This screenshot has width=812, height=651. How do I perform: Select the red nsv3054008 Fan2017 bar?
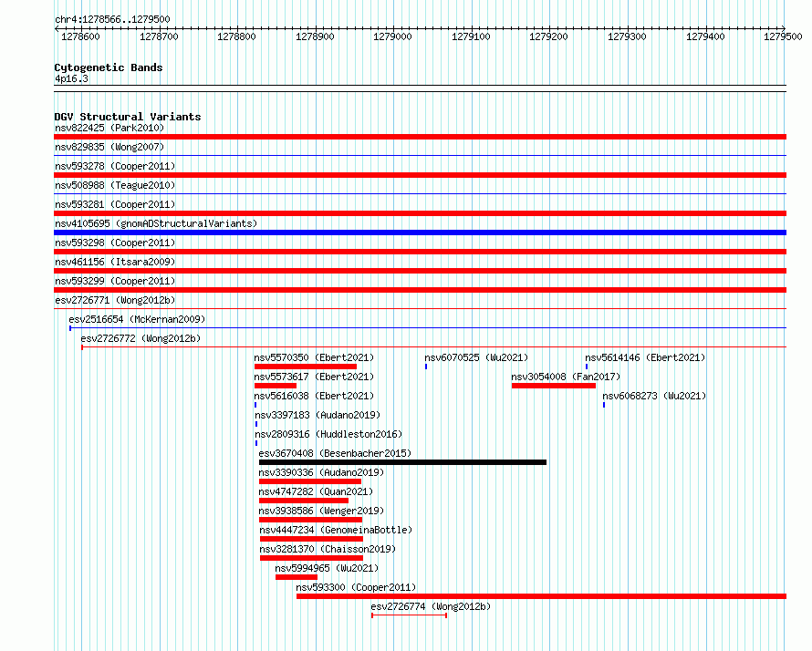(554, 386)
